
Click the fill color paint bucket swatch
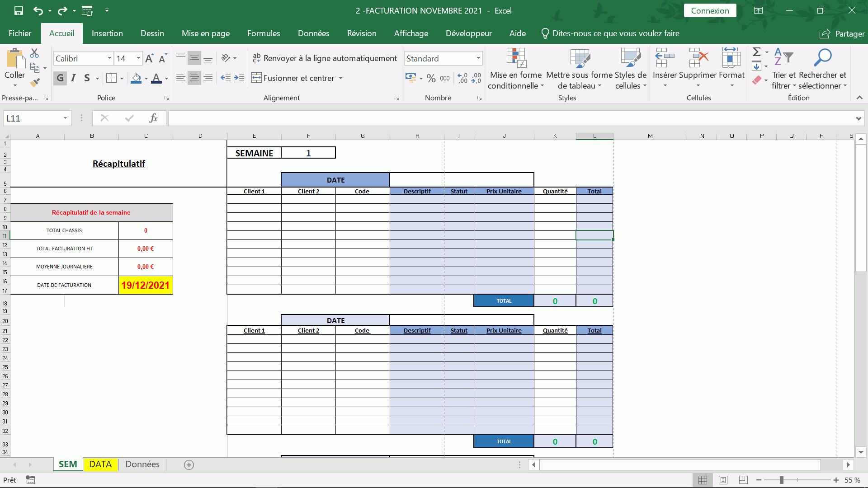point(136,78)
